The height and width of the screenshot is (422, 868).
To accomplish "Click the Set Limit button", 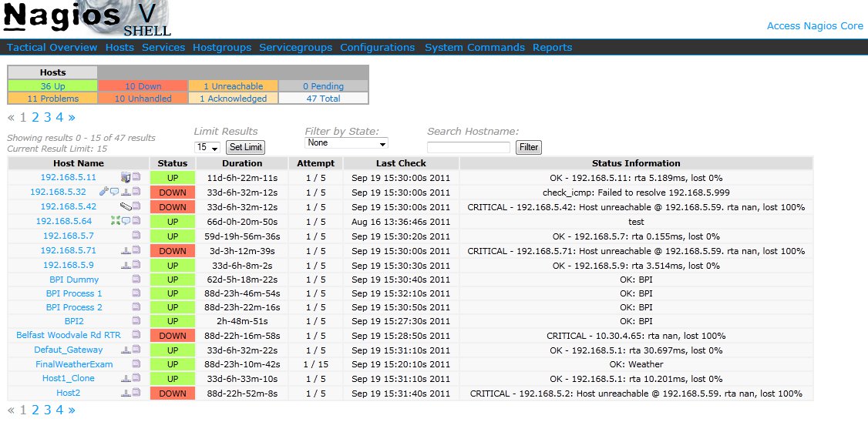I will (x=246, y=147).
